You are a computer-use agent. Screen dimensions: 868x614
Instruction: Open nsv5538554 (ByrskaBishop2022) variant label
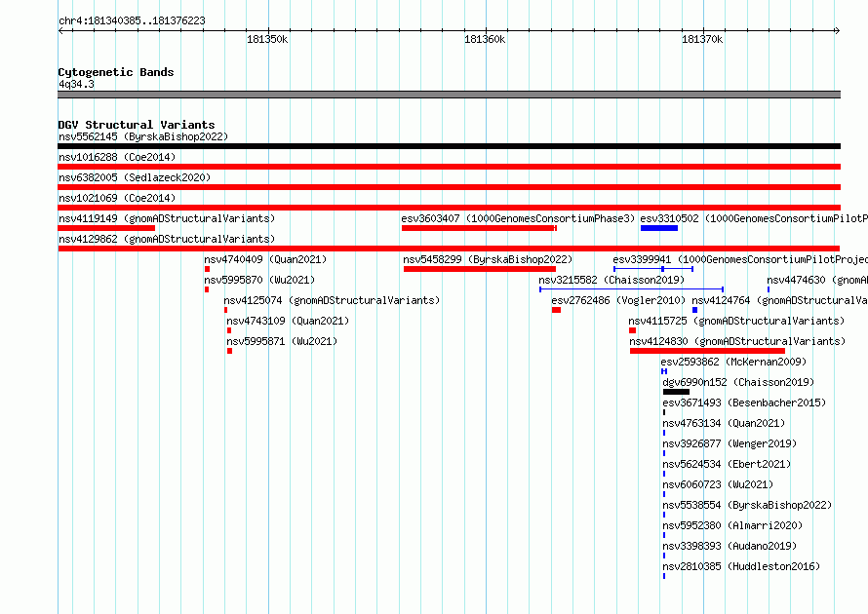point(747,505)
